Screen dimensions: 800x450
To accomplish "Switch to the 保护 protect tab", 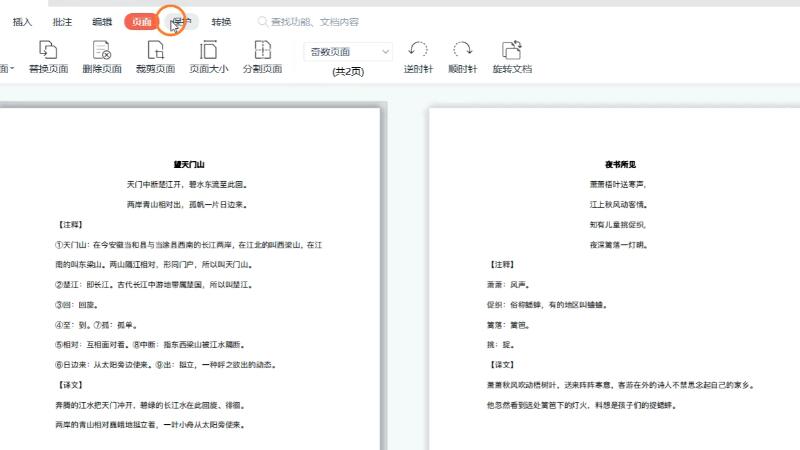I will pyautogui.click(x=181, y=21).
